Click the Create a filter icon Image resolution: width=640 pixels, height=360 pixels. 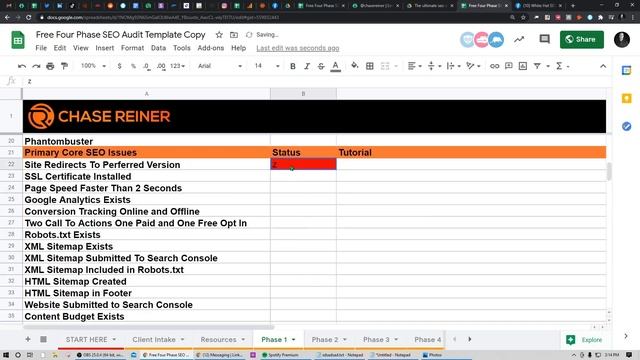pyautogui.click(x=537, y=66)
